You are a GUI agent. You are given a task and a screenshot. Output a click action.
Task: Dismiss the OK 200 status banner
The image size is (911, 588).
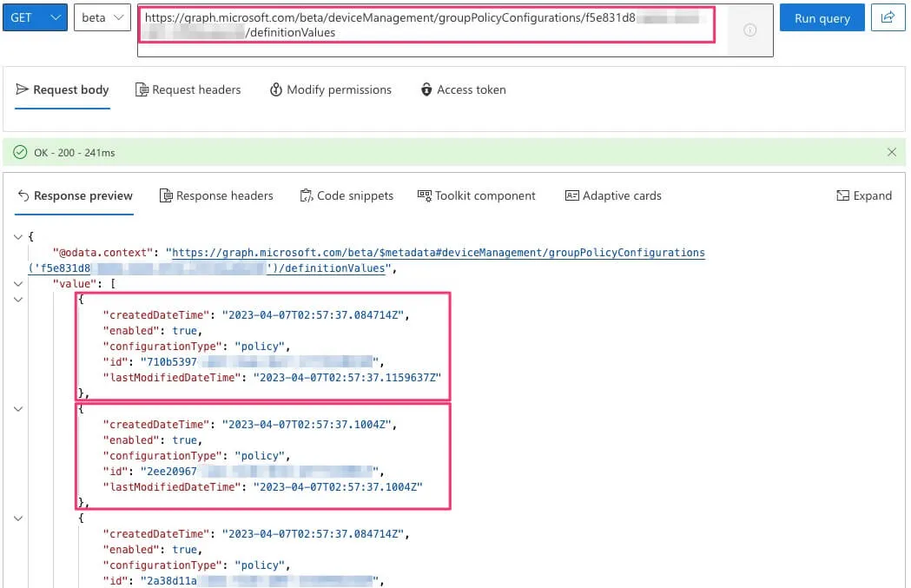892,152
